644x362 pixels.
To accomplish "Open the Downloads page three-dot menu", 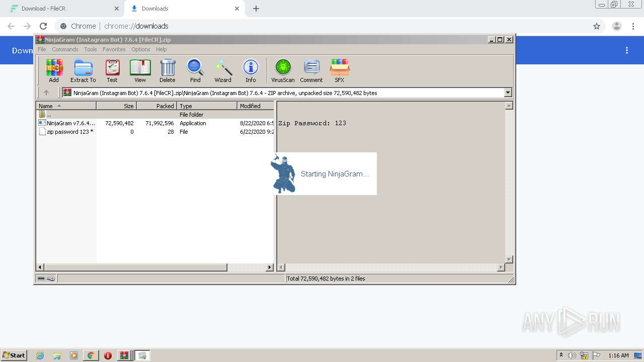I will [627, 50].
